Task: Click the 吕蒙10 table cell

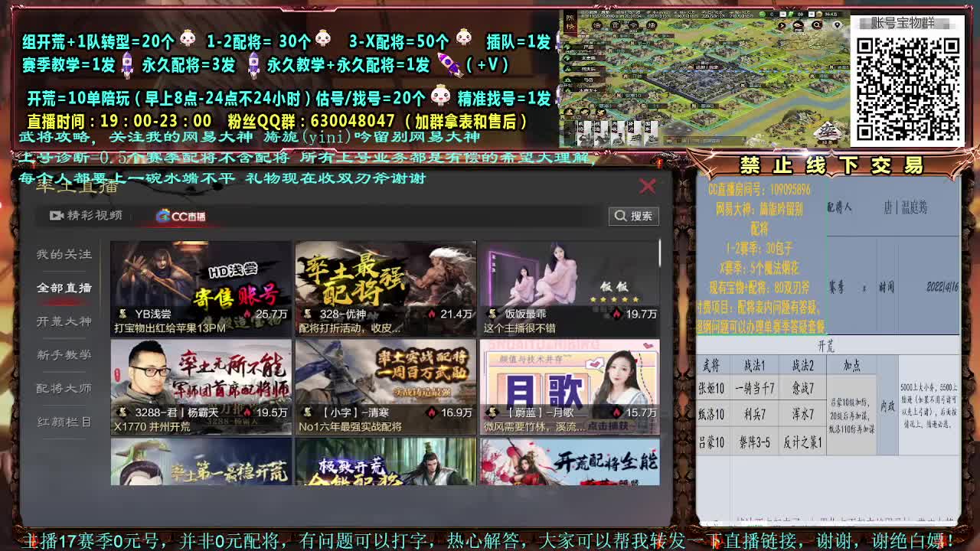Action: [711, 442]
